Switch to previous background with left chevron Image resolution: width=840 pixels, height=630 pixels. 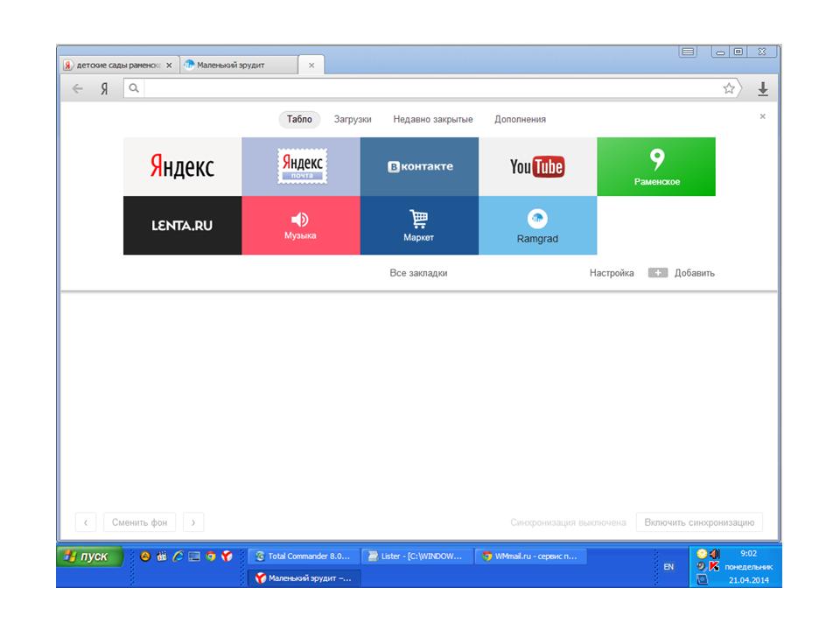86,521
